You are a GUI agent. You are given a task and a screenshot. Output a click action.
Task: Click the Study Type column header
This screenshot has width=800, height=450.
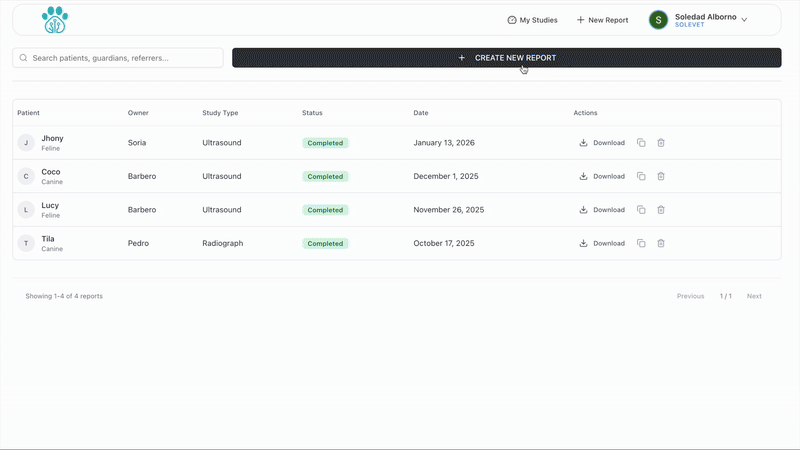[x=220, y=113]
